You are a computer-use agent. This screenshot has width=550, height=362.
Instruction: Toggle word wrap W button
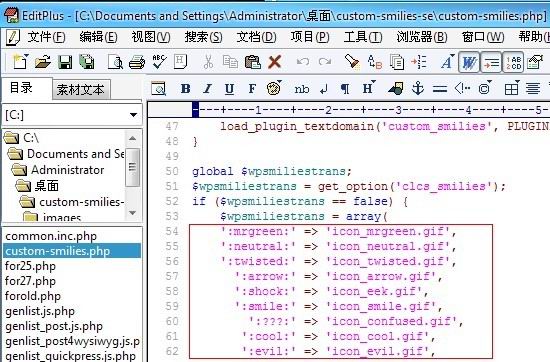coord(469,62)
